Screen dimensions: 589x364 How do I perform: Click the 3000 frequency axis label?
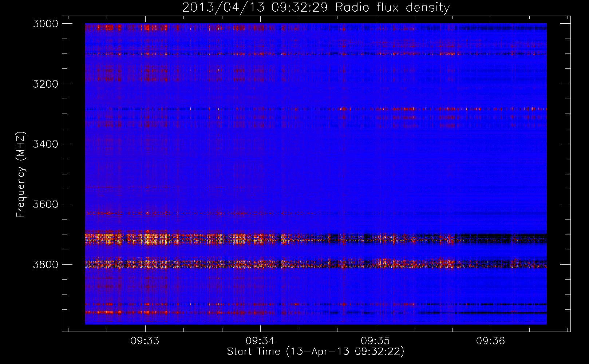pyautogui.click(x=46, y=24)
